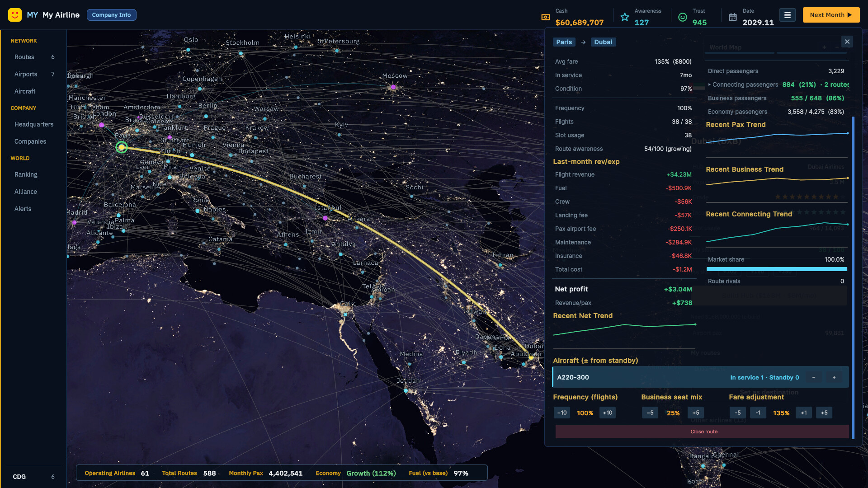Advance with the Next Month button
This screenshot has height=488, width=868.
tap(831, 15)
